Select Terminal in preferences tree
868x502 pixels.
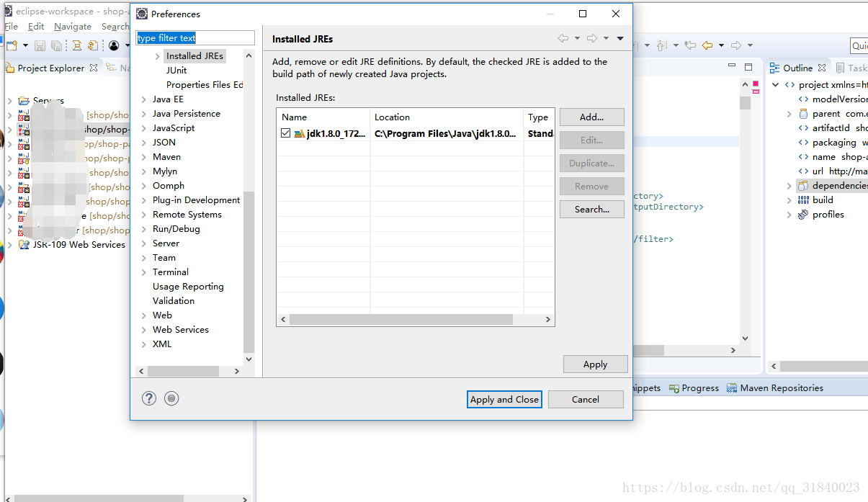[x=171, y=272]
